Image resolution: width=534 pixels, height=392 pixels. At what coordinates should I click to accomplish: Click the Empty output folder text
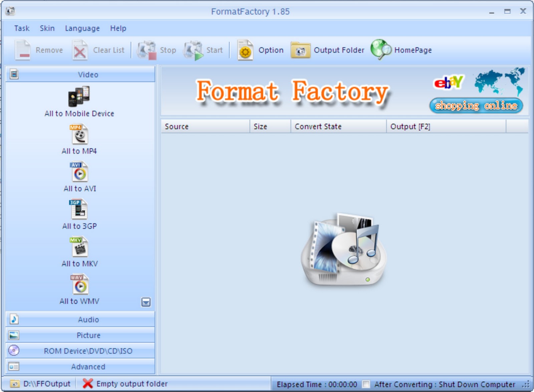pyautogui.click(x=132, y=384)
